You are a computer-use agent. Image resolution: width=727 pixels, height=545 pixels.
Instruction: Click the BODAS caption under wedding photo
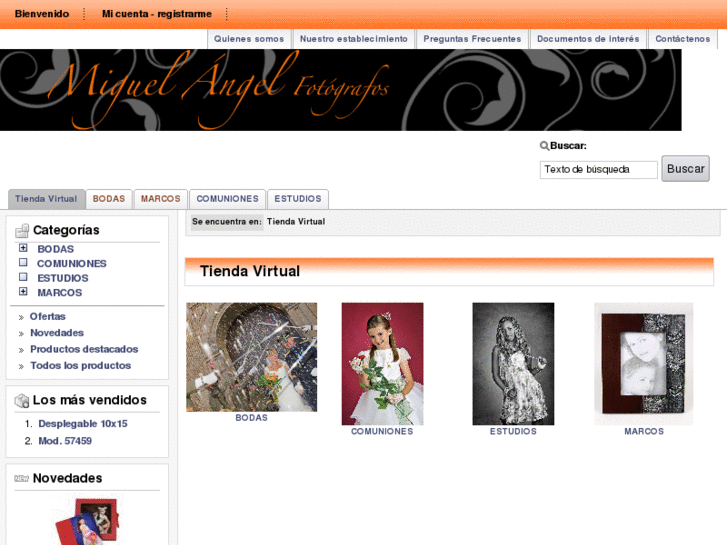[252, 418]
